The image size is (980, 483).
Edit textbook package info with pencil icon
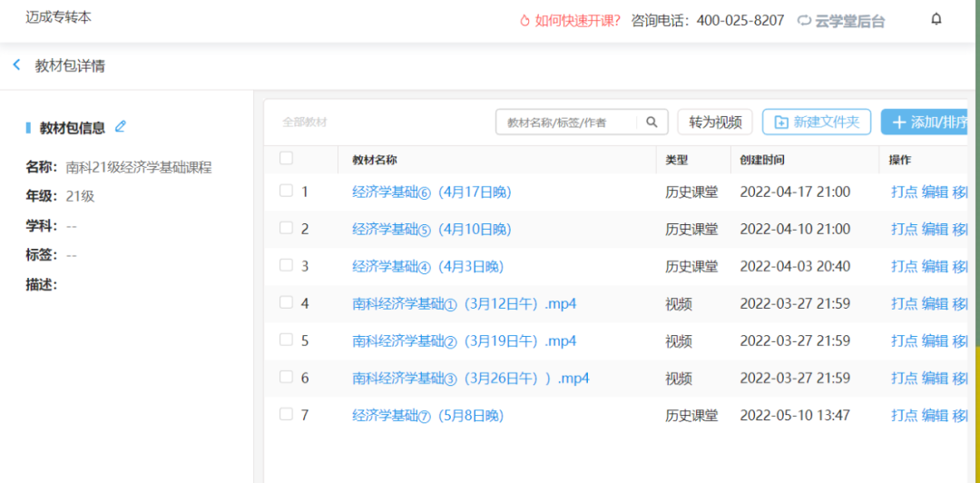(x=121, y=127)
